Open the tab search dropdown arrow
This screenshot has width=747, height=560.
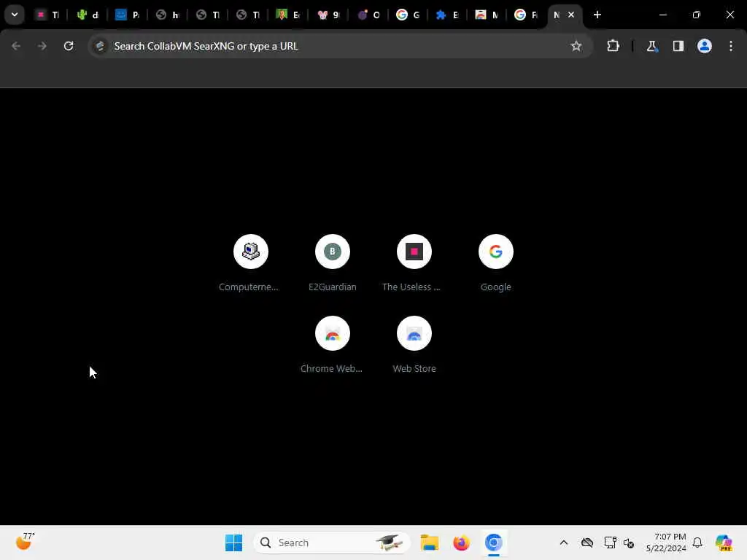pyautogui.click(x=15, y=15)
